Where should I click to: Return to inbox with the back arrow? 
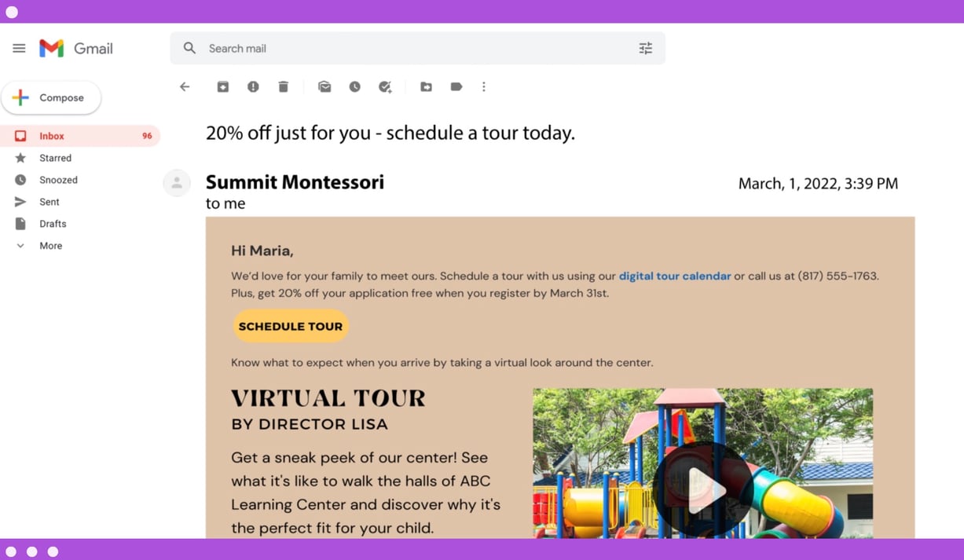[x=185, y=86]
